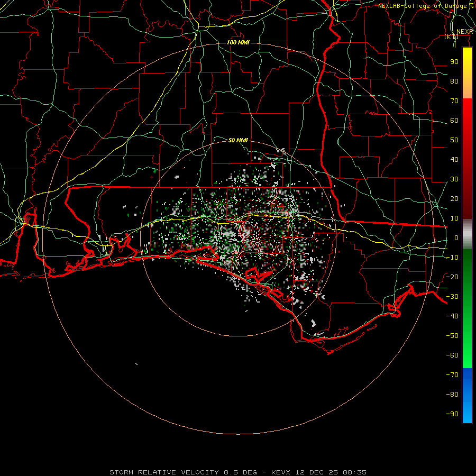Viewport: 476px width, 476px height.
Task: Click the -10 value on velocity scale
Action: (x=452, y=258)
